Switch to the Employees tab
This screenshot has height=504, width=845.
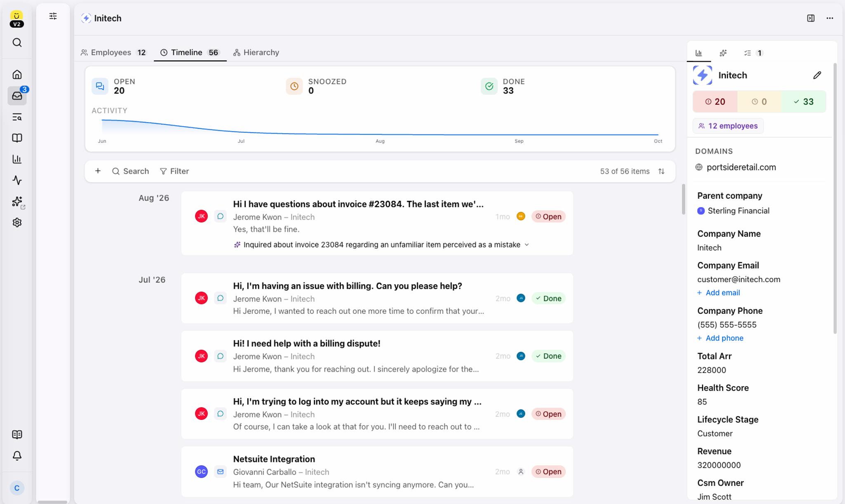(x=113, y=52)
